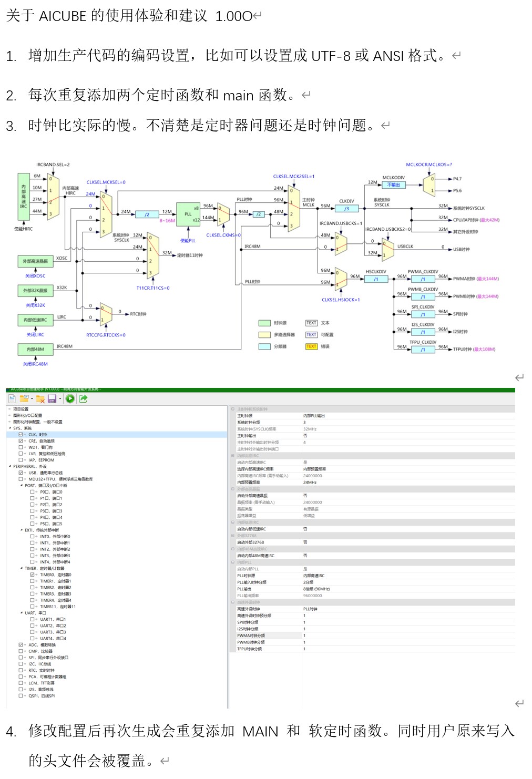Viewport: 532px width, 779px height.
Task: Click PLL输出 value 8倍频 (96MHz)
Action: coord(316,589)
